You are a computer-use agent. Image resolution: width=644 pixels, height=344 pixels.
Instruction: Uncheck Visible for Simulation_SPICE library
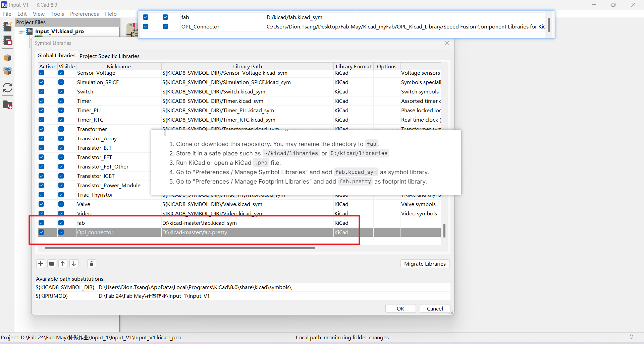pos(61,82)
